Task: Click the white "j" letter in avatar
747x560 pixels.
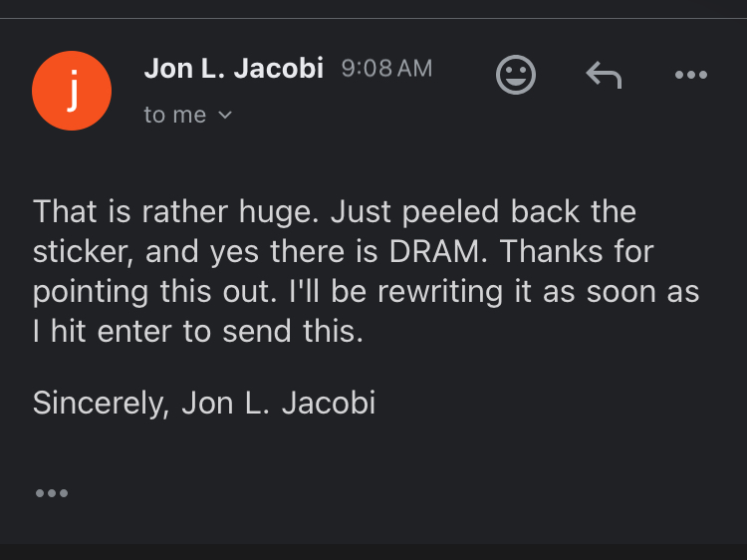Action: click(x=72, y=90)
